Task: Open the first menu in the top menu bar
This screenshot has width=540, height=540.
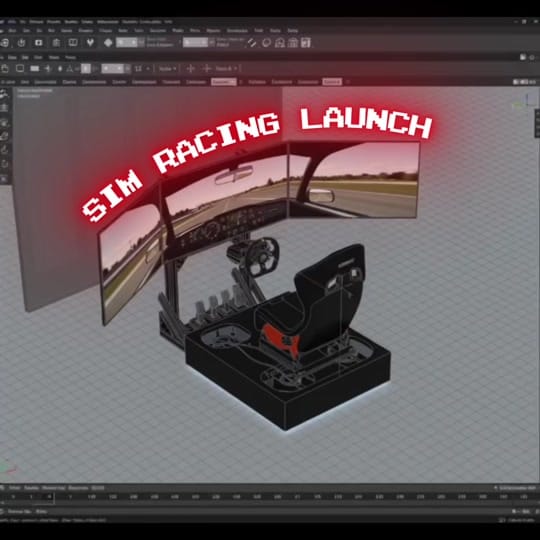Action: pyautogui.click(x=2, y=22)
